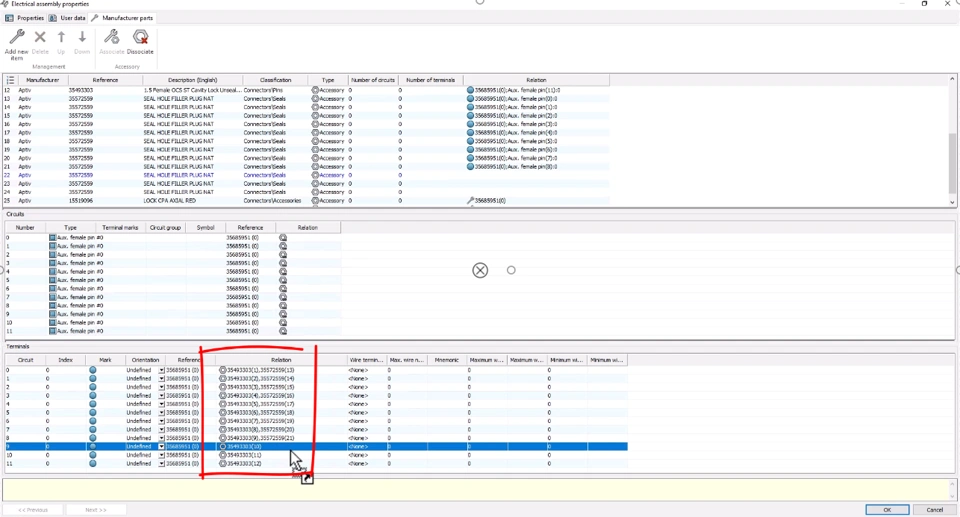The height and width of the screenshot is (517, 960).
Task: Click the Mnemonic column header
Action: [446, 360]
